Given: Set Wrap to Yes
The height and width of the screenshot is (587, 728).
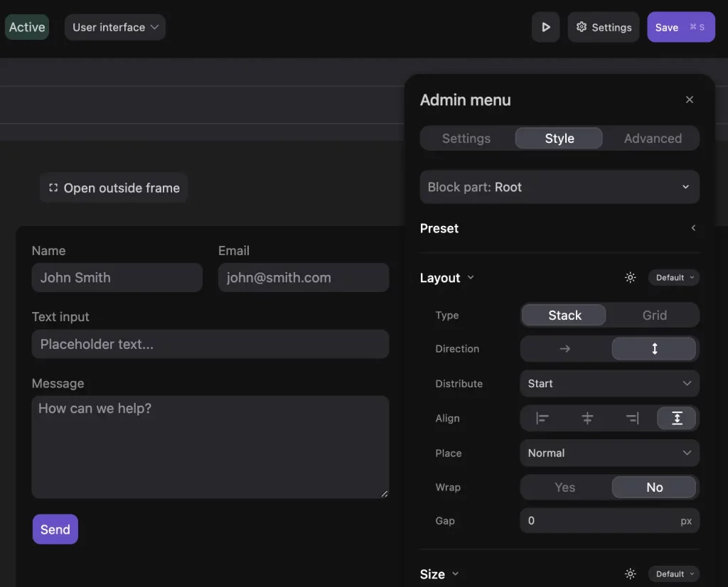Looking at the screenshot, I should [564, 488].
